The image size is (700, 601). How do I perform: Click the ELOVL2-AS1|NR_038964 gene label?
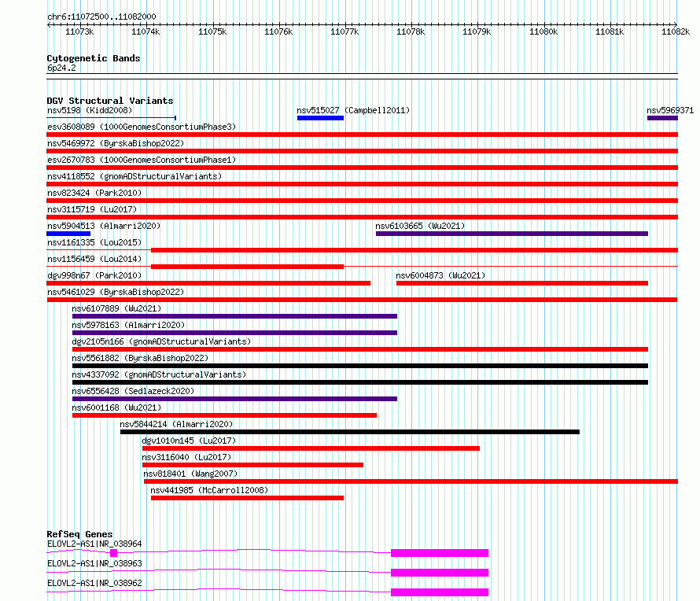coord(94,544)
